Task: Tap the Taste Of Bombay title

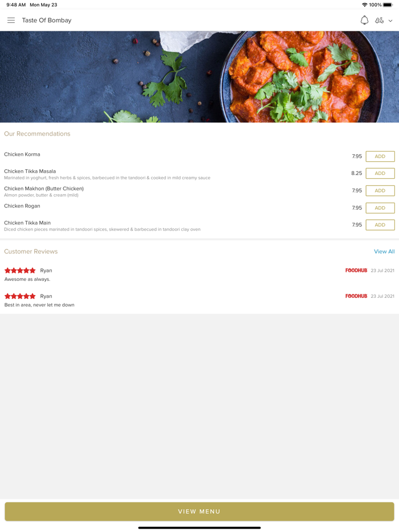Action: (47, 21)
